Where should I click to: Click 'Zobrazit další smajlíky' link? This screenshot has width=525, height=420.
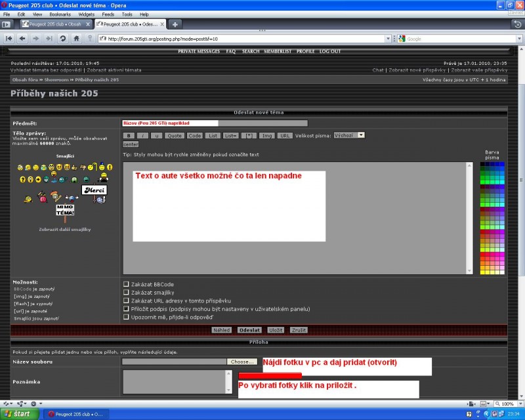coord(65,230)
